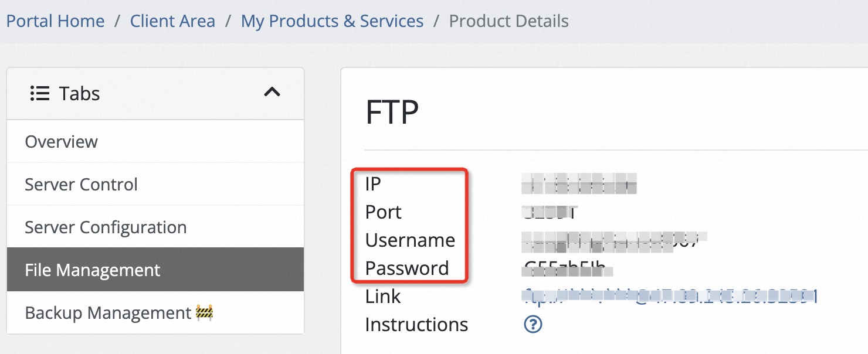Go to My Products & Services breadcrumb
Screen dimensions: 868x354
[332, 21]
